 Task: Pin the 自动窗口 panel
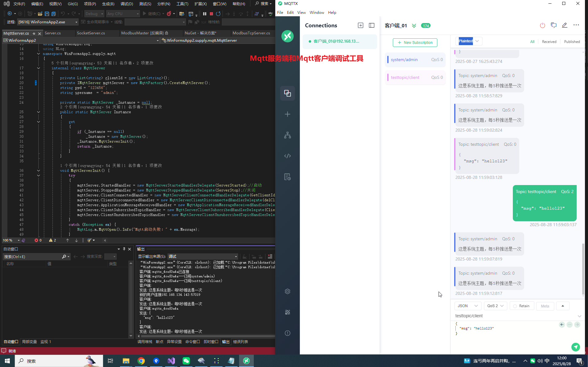tap(124, 249)
